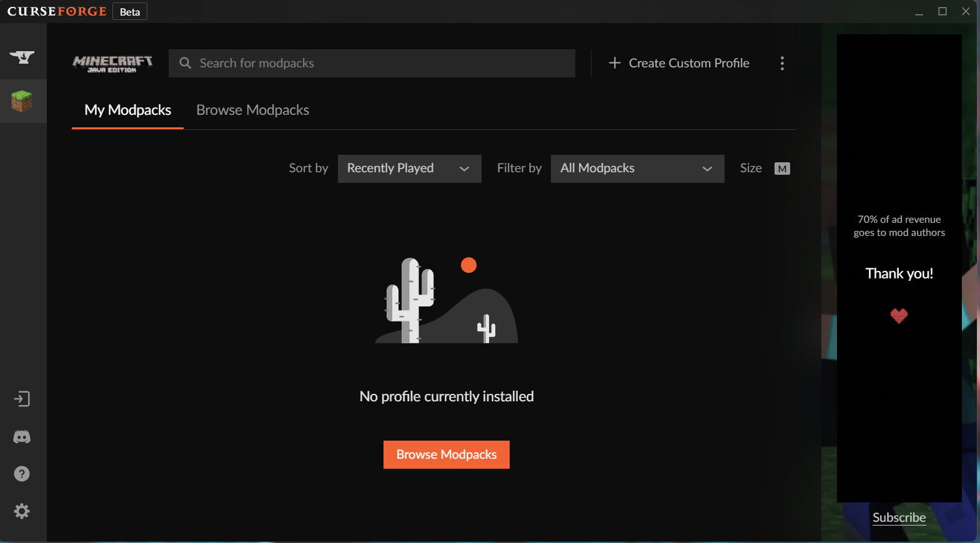
Task: Click Create Custom Profile
Action: pos(679,63)
